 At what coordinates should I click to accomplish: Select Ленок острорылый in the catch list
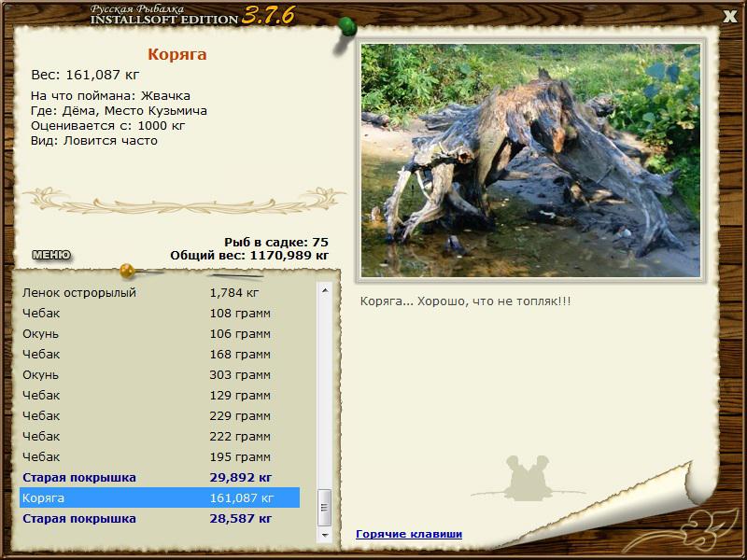160,292
